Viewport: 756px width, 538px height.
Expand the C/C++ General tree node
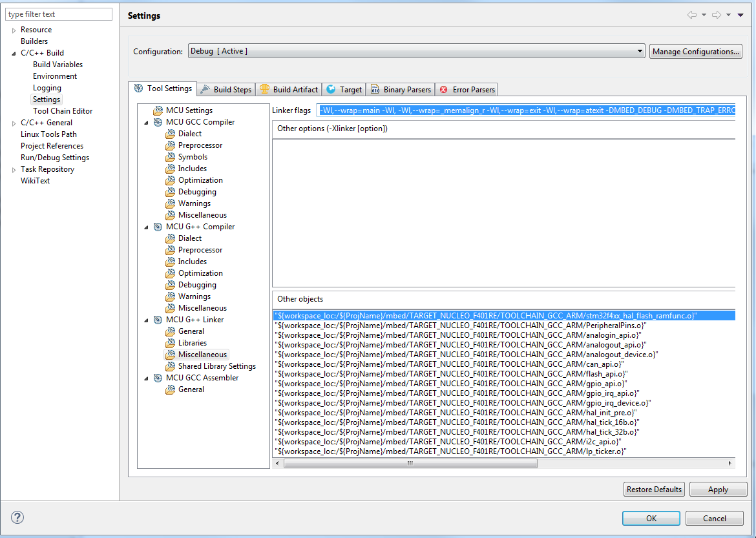tap(14, 123)
